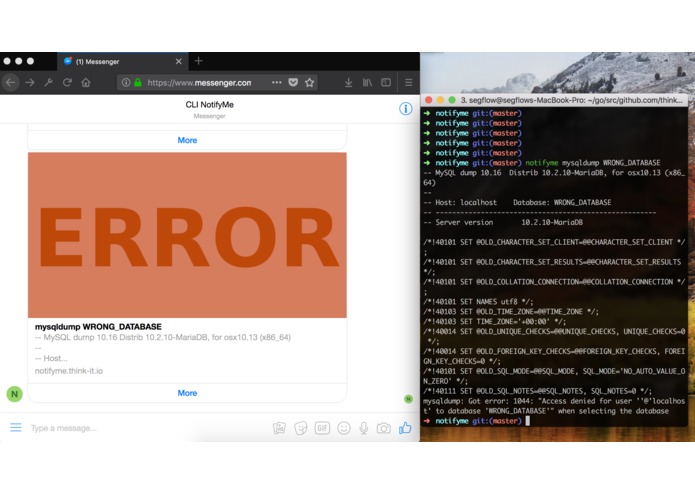
Task: Bookmark this page with star icon
Action: point(309,82)
